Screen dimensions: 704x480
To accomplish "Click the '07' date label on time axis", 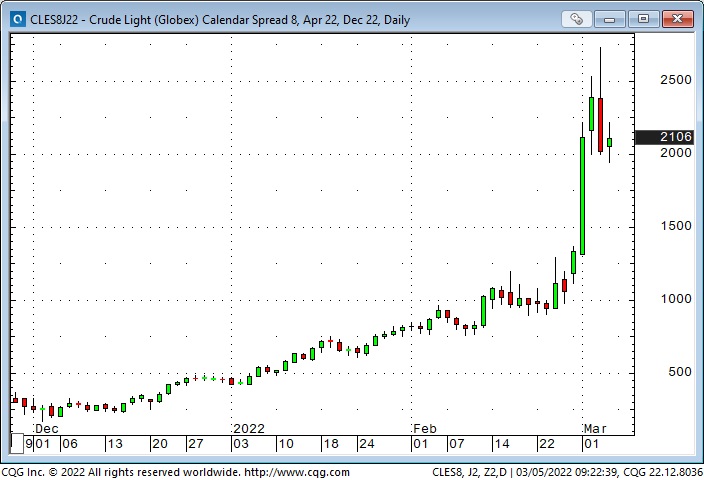I will tap(456, 444).
